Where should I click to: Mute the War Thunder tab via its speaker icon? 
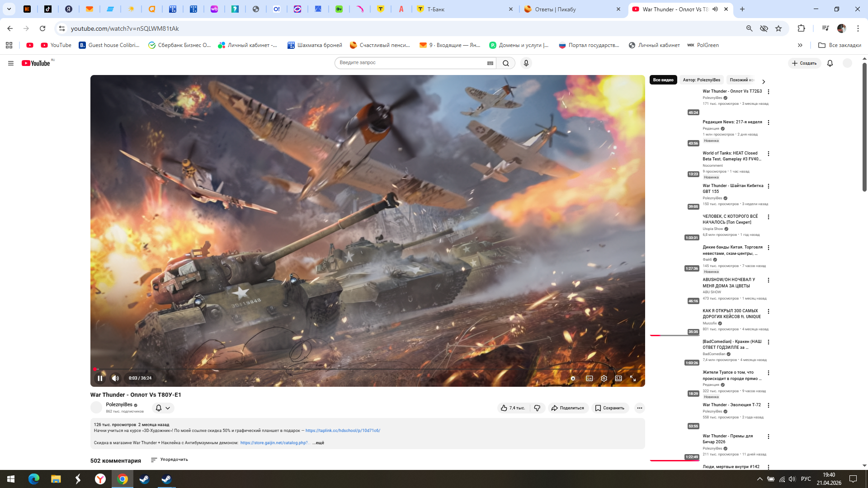coord(715,9)
